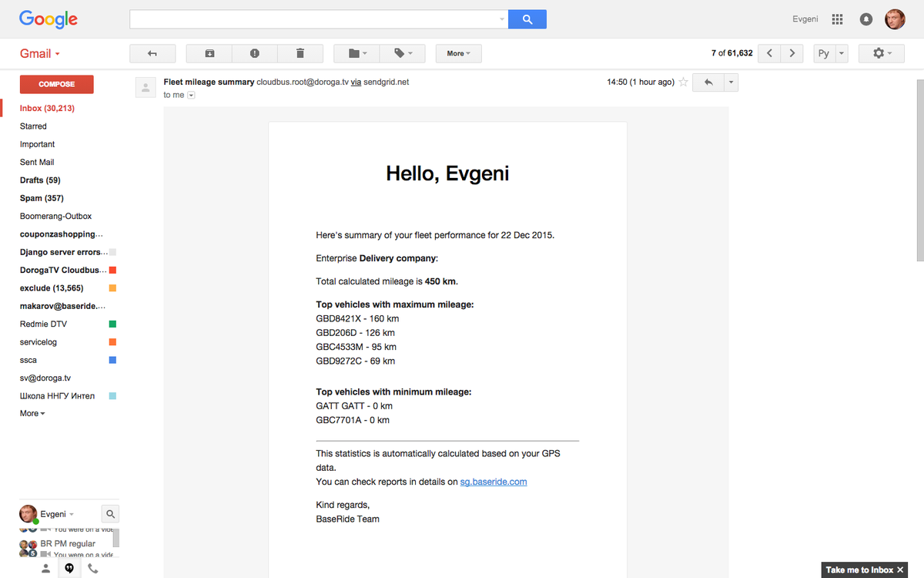Open the More actions menu in toolbar

point(459,53)
